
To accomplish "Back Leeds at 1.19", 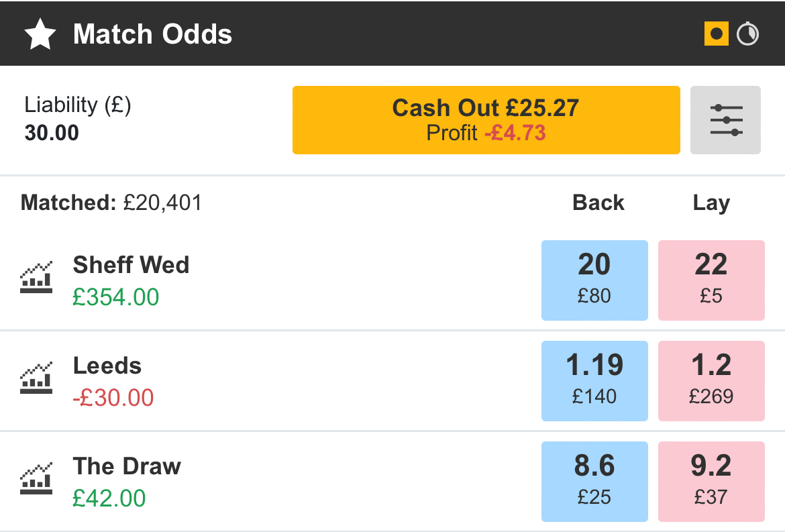I will click(x=594, y=381).
